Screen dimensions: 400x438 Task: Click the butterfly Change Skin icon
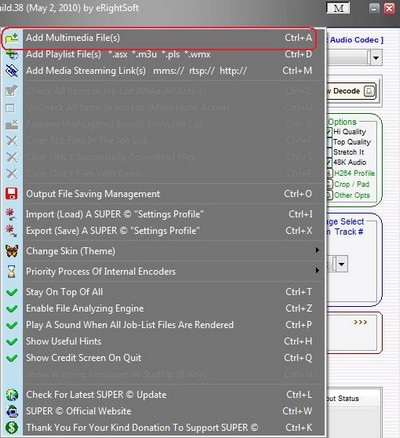point(12,251)
